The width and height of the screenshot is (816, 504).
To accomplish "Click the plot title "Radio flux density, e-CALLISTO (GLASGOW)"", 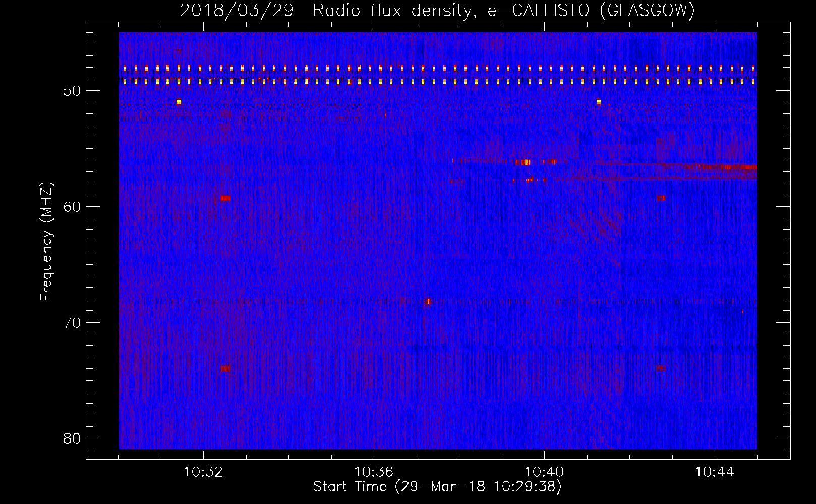I will coord(503,11).
